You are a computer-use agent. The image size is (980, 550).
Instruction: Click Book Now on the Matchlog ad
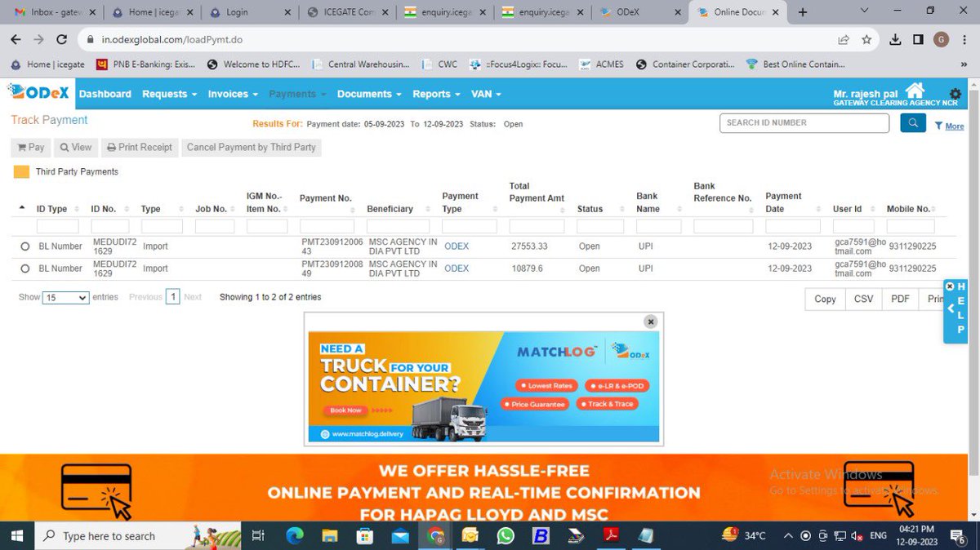coord(345,410)
